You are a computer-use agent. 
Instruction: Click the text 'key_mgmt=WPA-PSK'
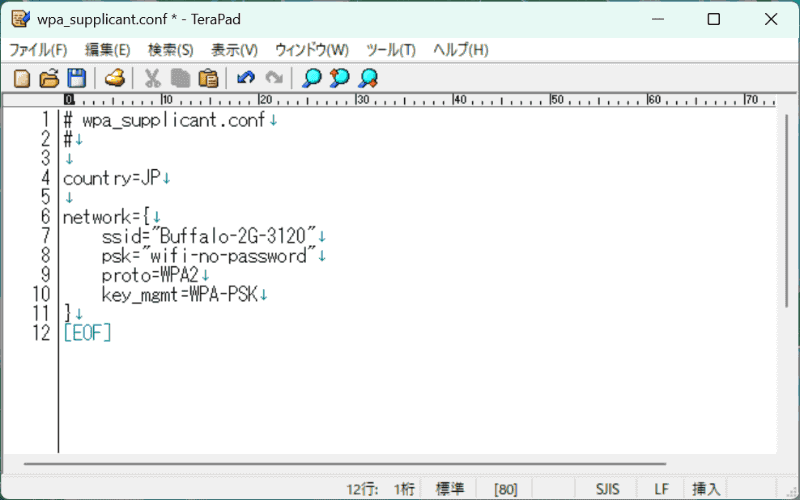(x=180, y=295)
